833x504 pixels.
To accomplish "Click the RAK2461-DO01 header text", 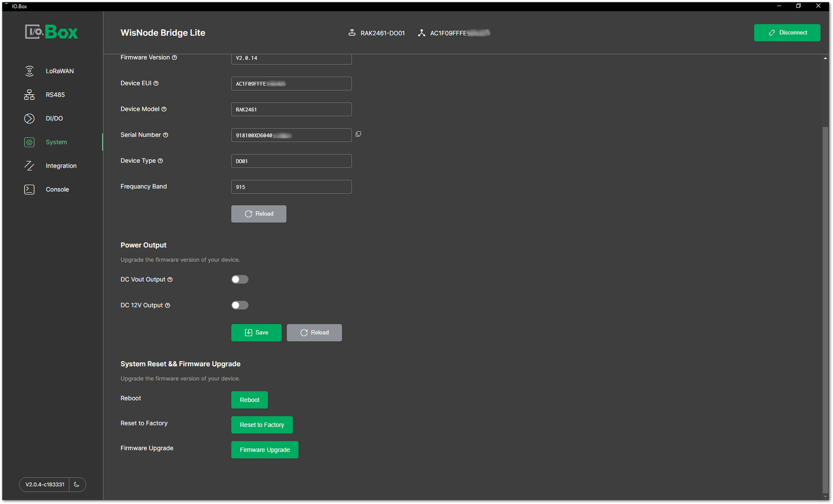I will [382, 33].
